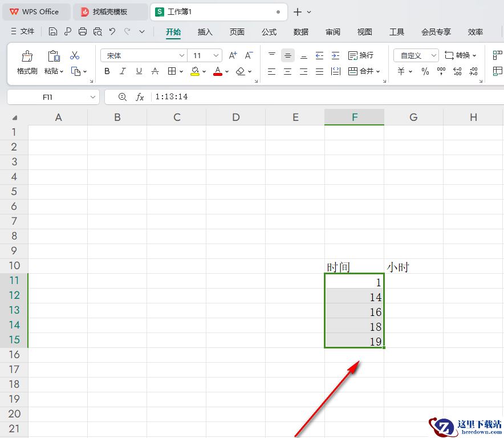Select column F header
This screenshot has height=438, width=504.
point(354,117)
